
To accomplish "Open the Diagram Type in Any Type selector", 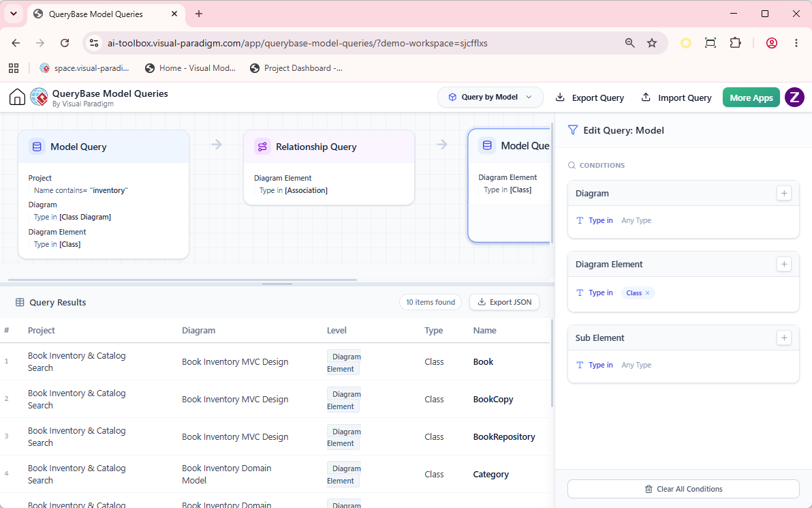I will coord(636,220).
